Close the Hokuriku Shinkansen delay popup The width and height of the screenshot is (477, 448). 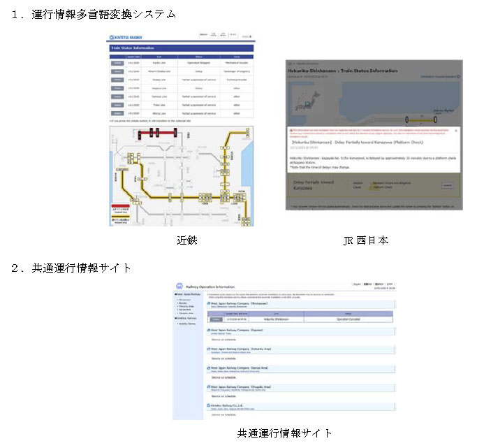coord(456,131)
